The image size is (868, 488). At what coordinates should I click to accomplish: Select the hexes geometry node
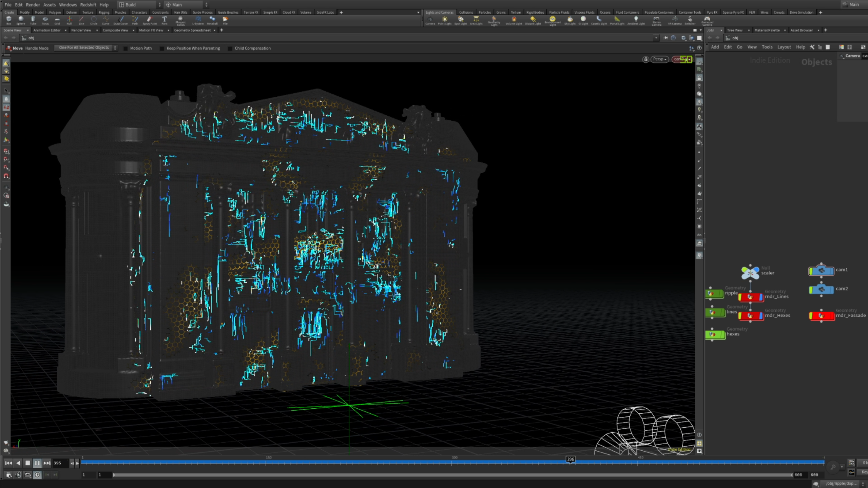pos(715,335)
